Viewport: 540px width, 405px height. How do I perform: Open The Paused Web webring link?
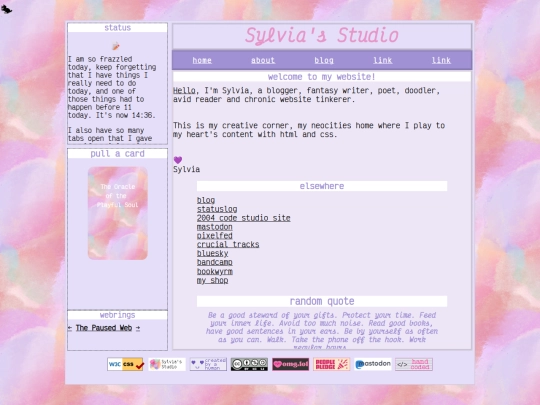click(x=104, y=328)
